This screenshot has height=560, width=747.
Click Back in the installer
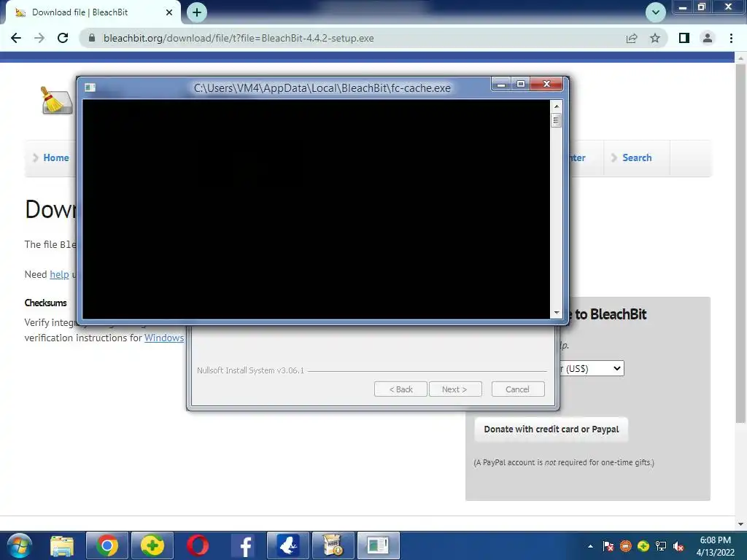tap(400, 389)
